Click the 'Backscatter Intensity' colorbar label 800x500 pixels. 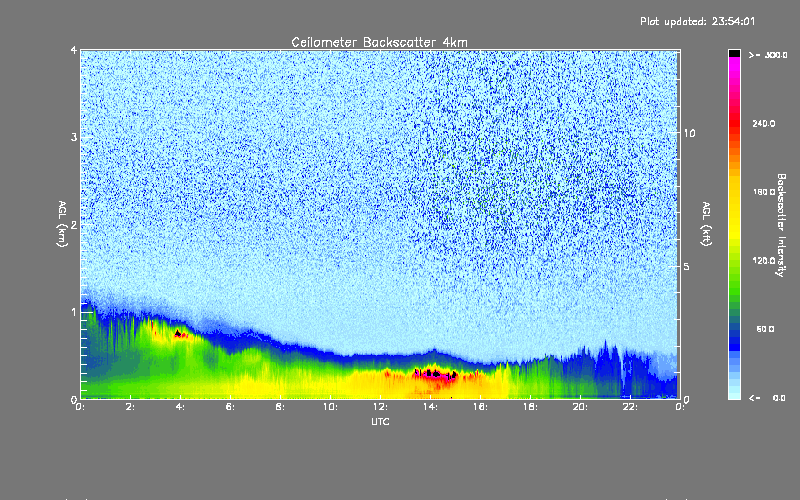pos(781,225)
